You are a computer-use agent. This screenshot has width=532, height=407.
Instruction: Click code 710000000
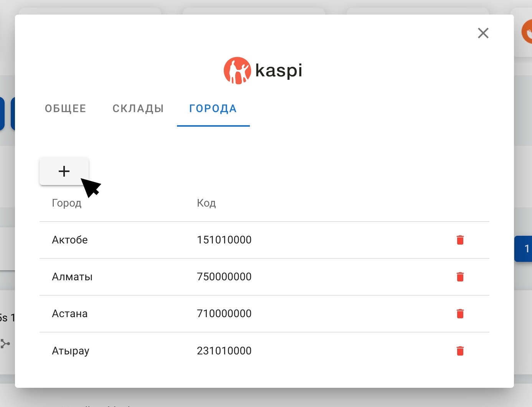click(x=224, y=314)
